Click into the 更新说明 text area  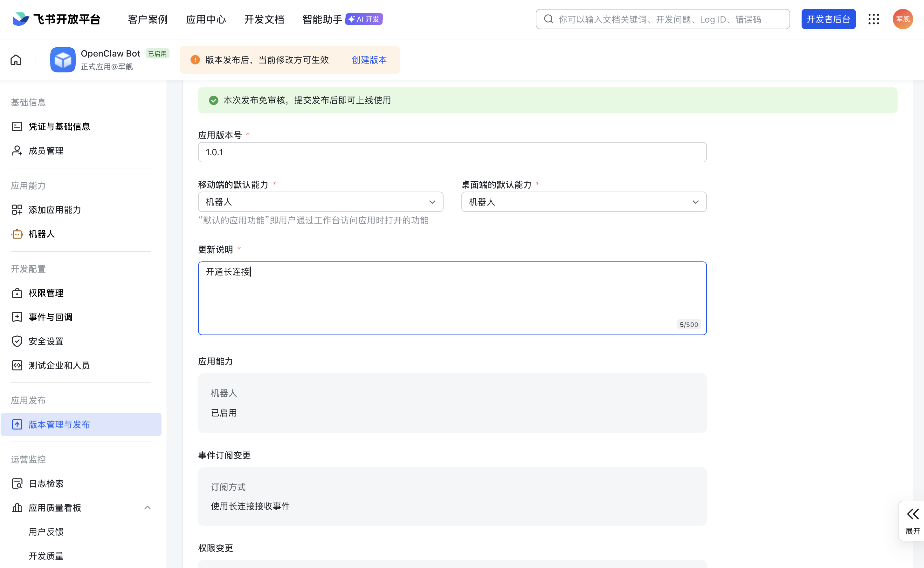click(x=452, y=298)
